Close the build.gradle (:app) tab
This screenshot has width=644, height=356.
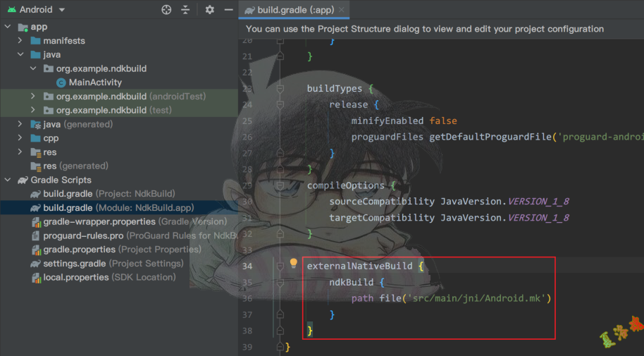click(341, 10)
